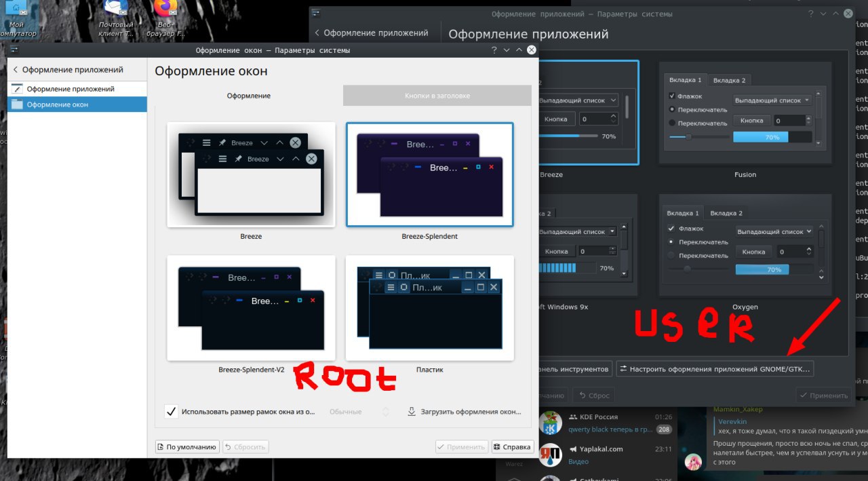Click 70% progress bar in Fusion preview

click(x=772, y=137)
